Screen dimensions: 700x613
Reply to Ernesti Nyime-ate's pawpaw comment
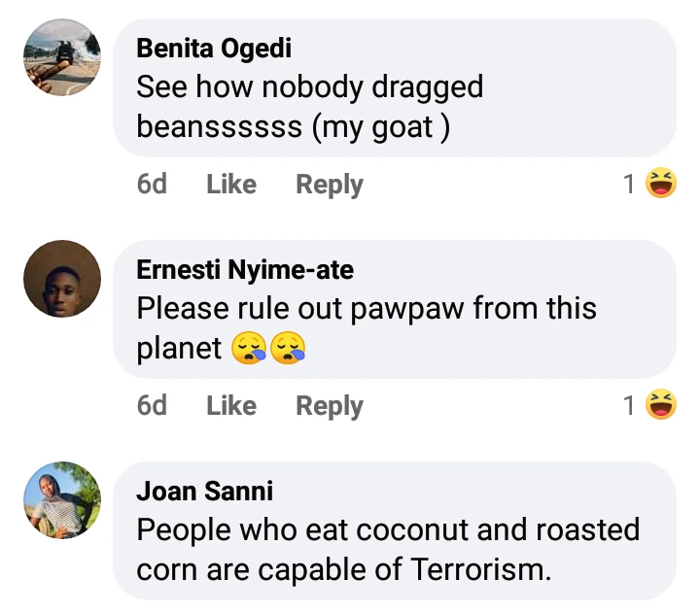(330, 405)
